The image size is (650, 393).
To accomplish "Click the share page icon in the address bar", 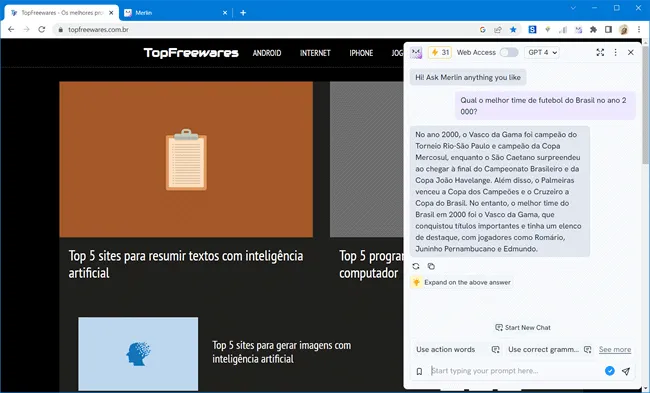I will 497,29.
